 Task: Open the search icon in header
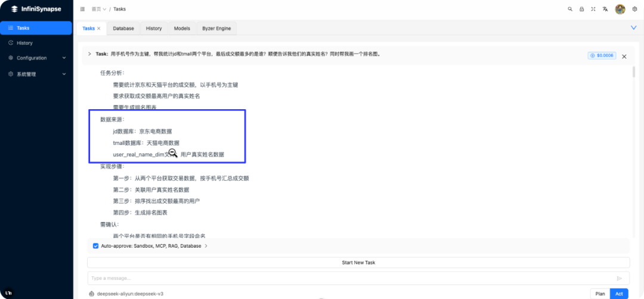pos(569,8)
